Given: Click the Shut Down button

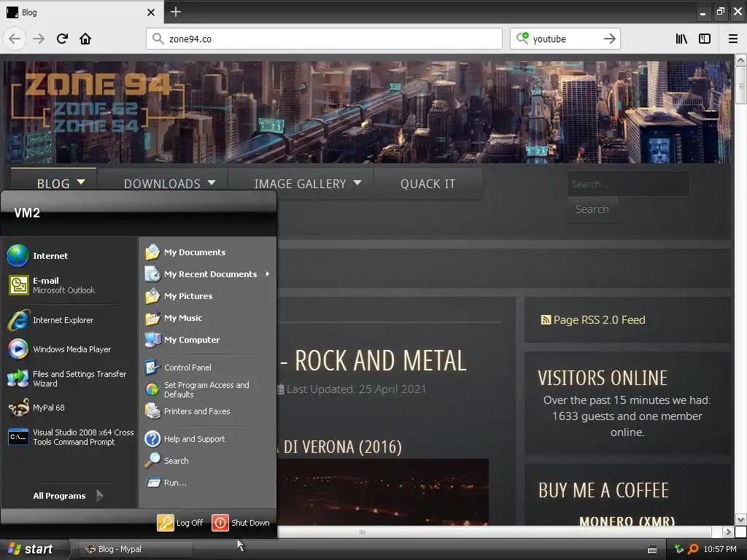Looking at the screenshot, I should (241, 522).
